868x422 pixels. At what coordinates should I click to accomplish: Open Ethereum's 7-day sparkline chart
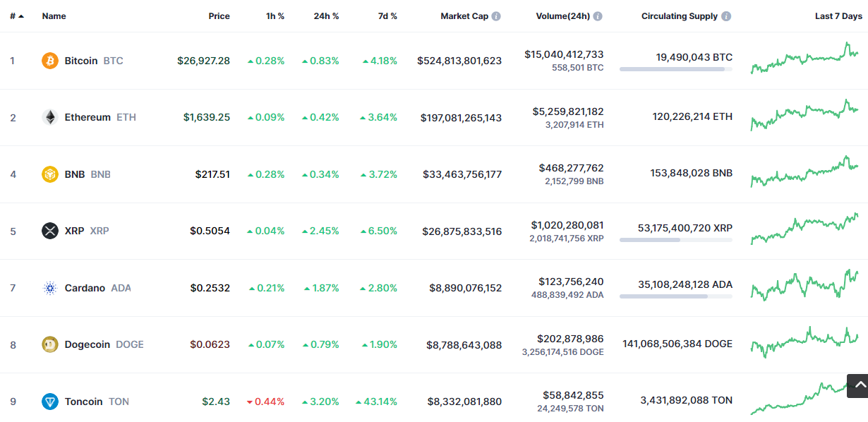pyautogui.click(x=804, y=115)
